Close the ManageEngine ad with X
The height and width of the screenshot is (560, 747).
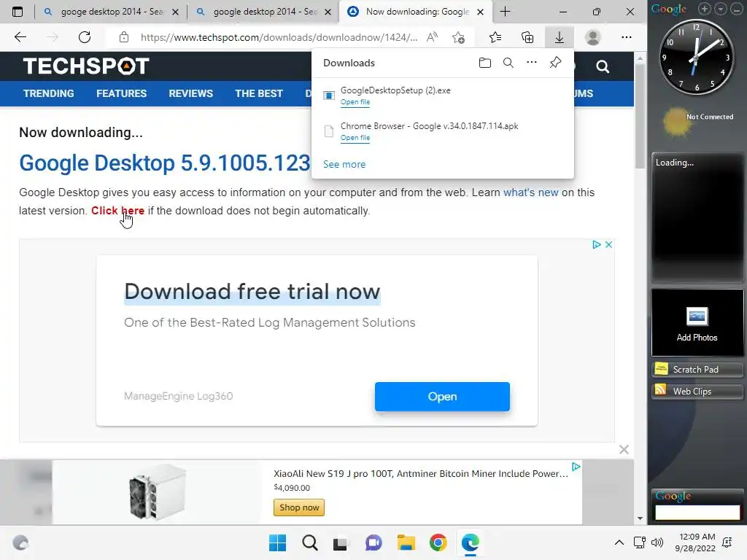[608, 244]
